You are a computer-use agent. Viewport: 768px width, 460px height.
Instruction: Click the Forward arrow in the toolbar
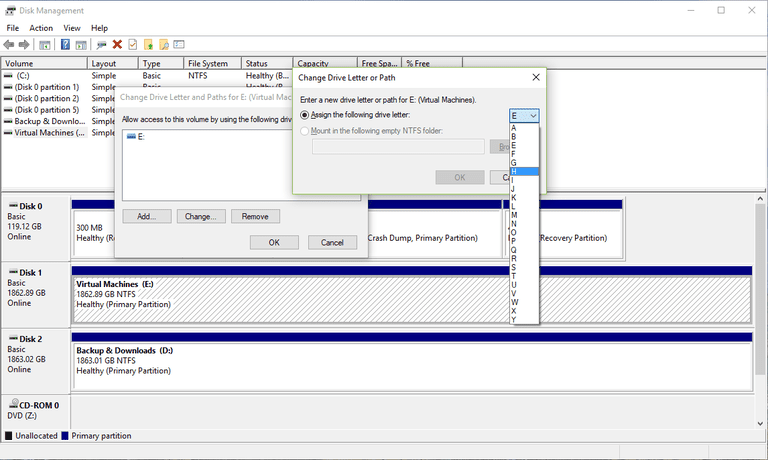pyautogui.click(x=24, y=45)
